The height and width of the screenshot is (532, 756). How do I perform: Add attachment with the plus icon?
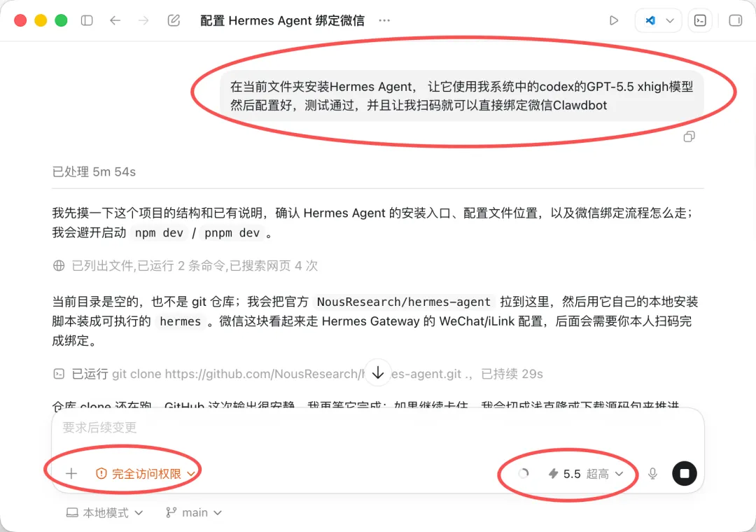(71, 473)
